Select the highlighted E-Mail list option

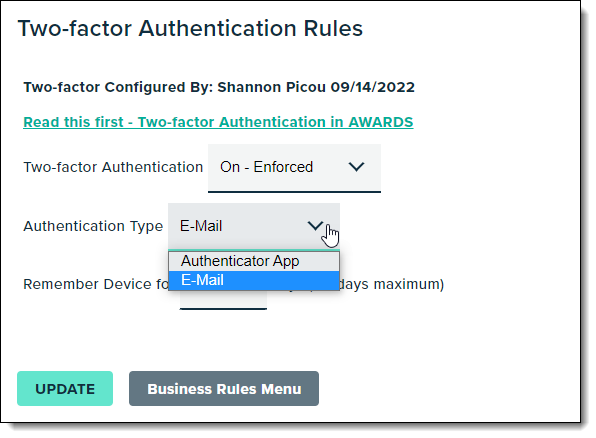point(254,281)
